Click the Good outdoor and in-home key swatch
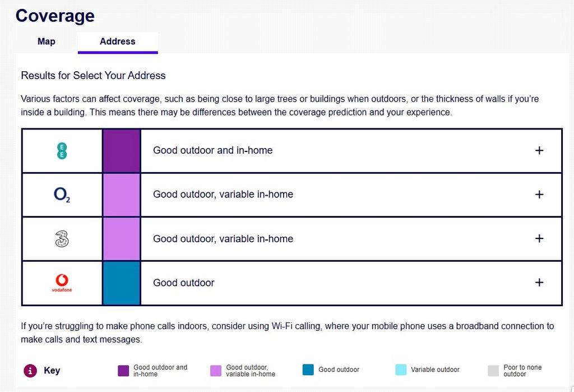The image size is (574, 392). click(123, 371)
